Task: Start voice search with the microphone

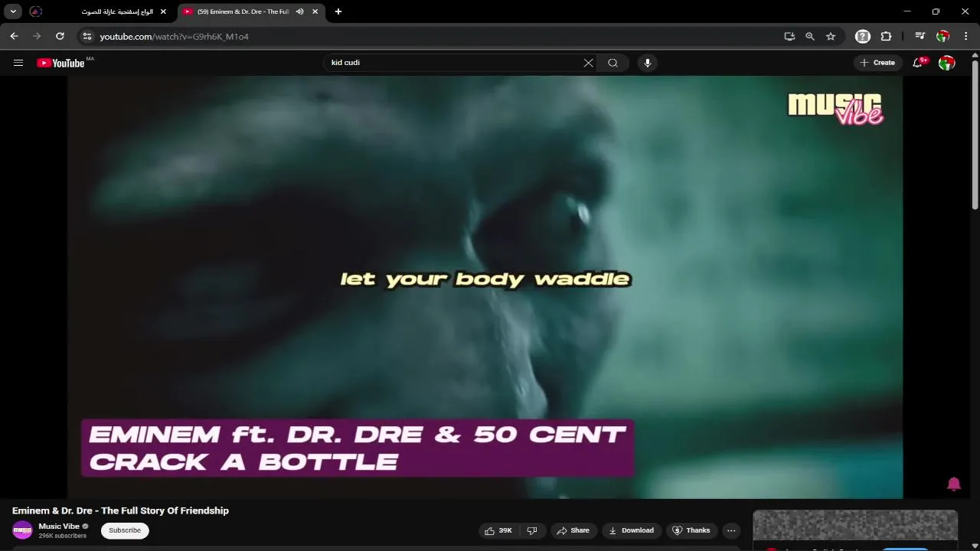Action: 648,63
